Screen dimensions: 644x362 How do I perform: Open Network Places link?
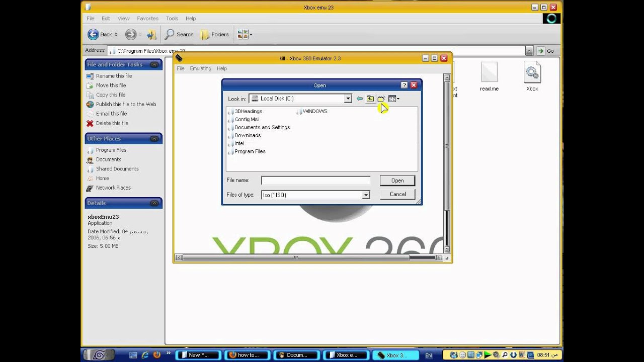pyautogui.click(x=113, y=188)
